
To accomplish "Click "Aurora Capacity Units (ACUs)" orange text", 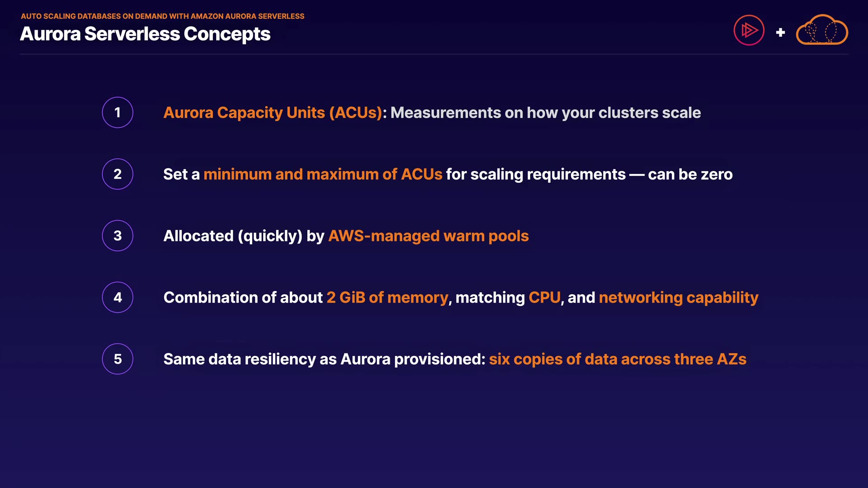I will click(x=273, y=113).
